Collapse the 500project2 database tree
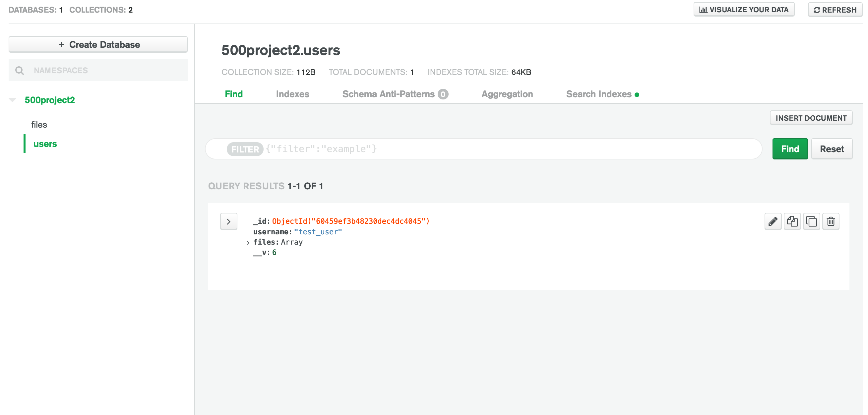Image resolution: width=868 pixels, height=415 pixels. [13, 100]
